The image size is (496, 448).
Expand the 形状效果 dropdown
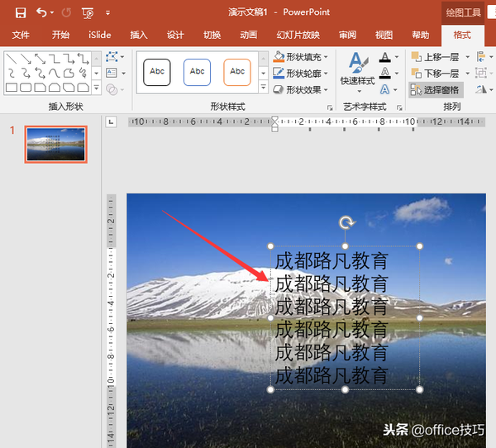pyautogui.click(x=301, y=89)
